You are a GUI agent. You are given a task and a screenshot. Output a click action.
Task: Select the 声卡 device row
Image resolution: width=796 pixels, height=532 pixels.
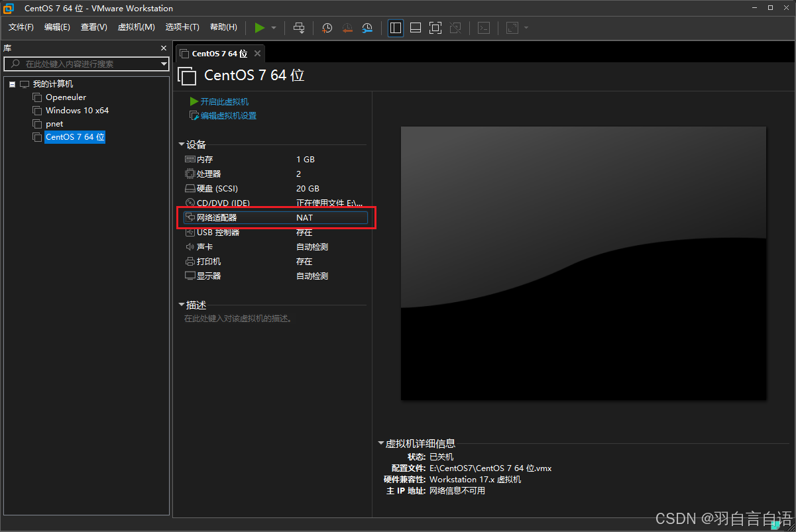click(275, 247)
